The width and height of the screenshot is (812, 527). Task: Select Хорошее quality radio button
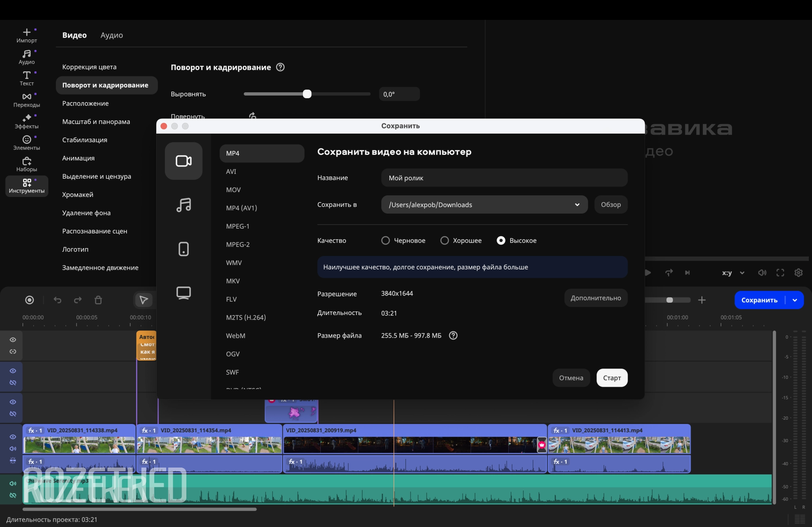(x=444, y=241)
